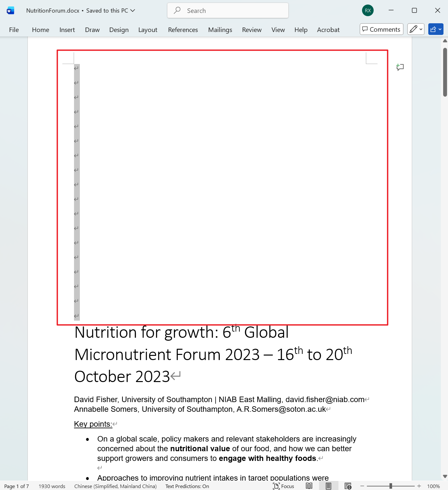Open word count via 1930 words
The width and height of the screenshot is (448, 490).
pos(52,486)
